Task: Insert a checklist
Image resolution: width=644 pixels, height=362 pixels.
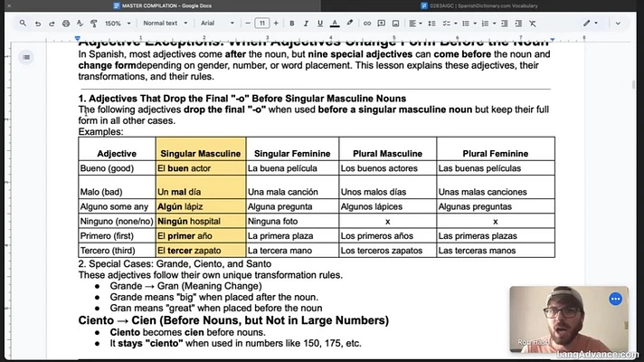Action: [446, 24]
